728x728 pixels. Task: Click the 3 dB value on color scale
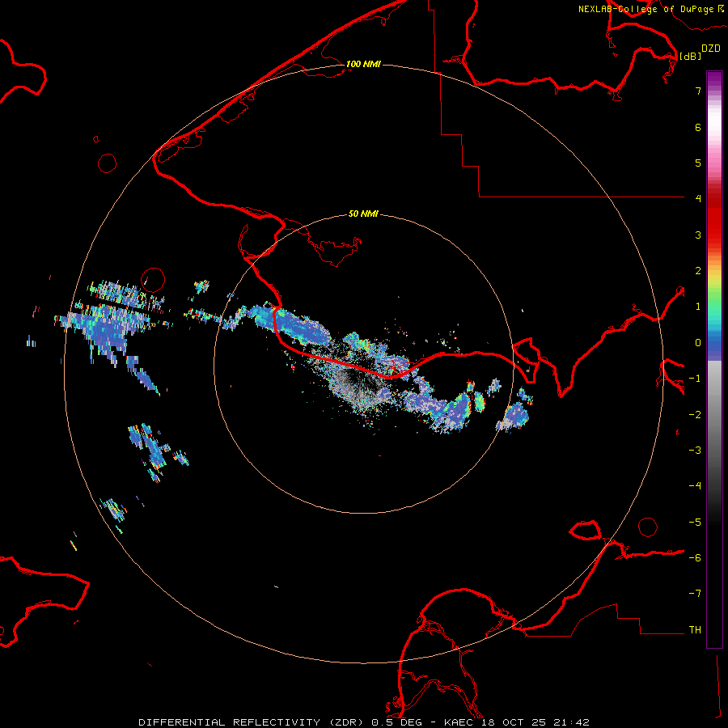[x=698, y=235]
